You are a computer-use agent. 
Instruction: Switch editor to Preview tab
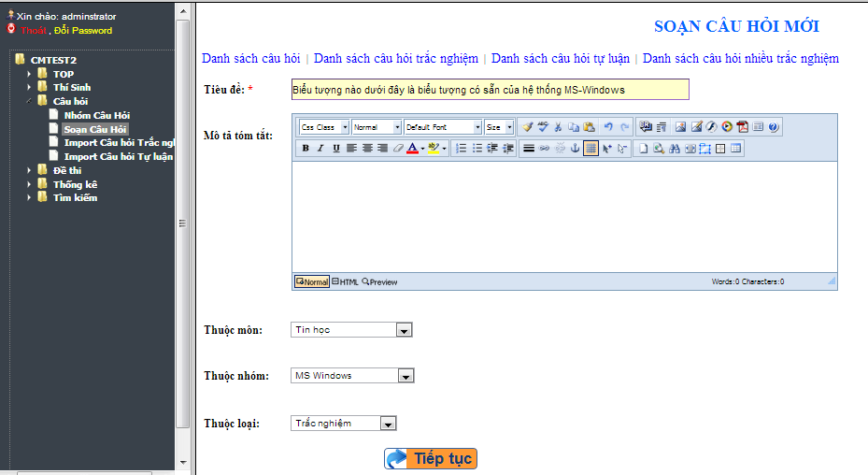tap(379, 281)
